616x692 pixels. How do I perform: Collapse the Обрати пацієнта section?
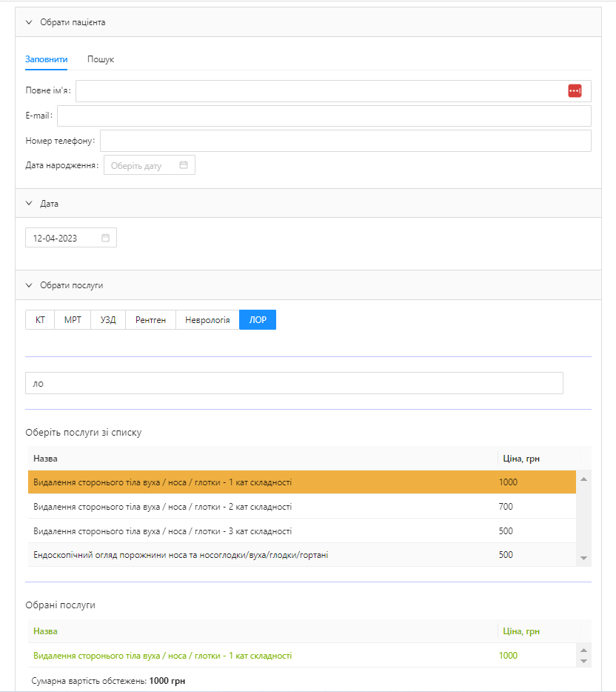click(29, 22)
